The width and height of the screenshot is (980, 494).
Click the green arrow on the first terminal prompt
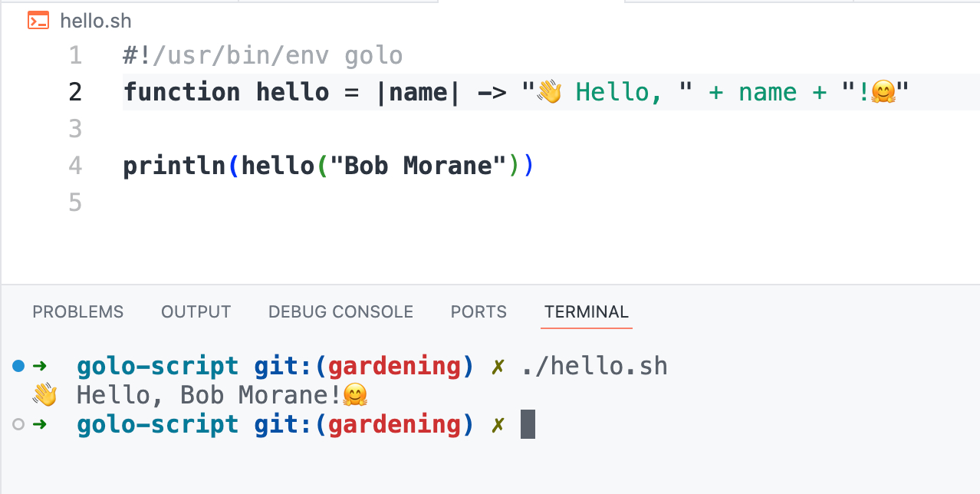(x=40, y=366)
